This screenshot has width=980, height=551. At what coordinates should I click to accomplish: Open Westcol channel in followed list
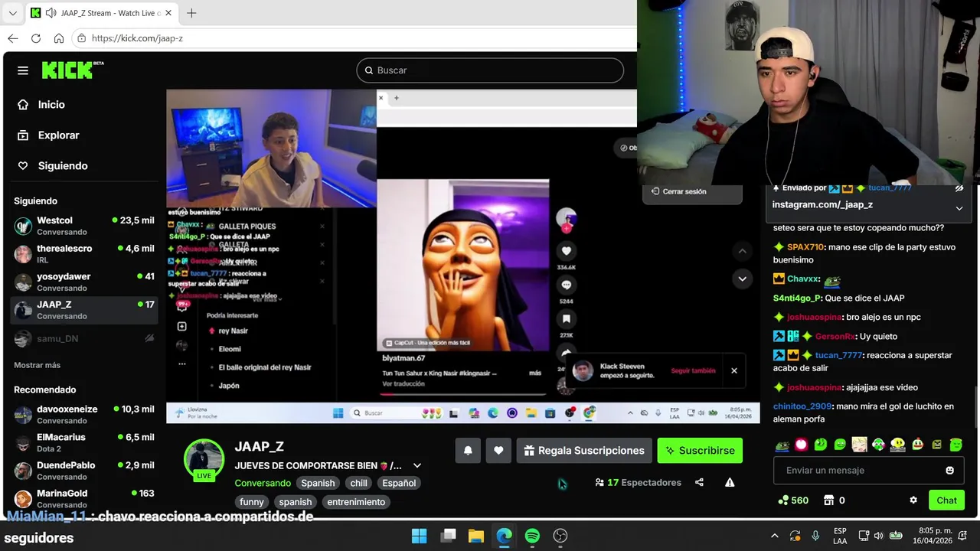pyautogui.click(x=84, y=226)
